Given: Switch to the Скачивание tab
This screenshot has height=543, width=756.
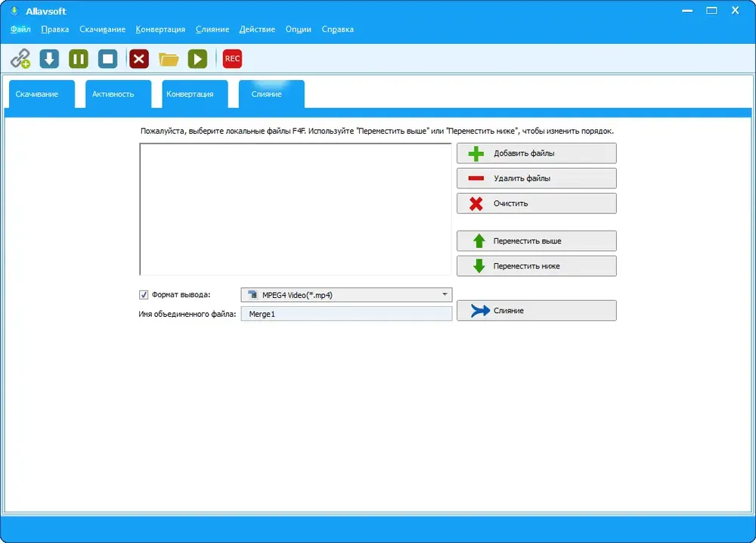Looking at the screenshot, I should pyautogui.click(x=42, y=94).
